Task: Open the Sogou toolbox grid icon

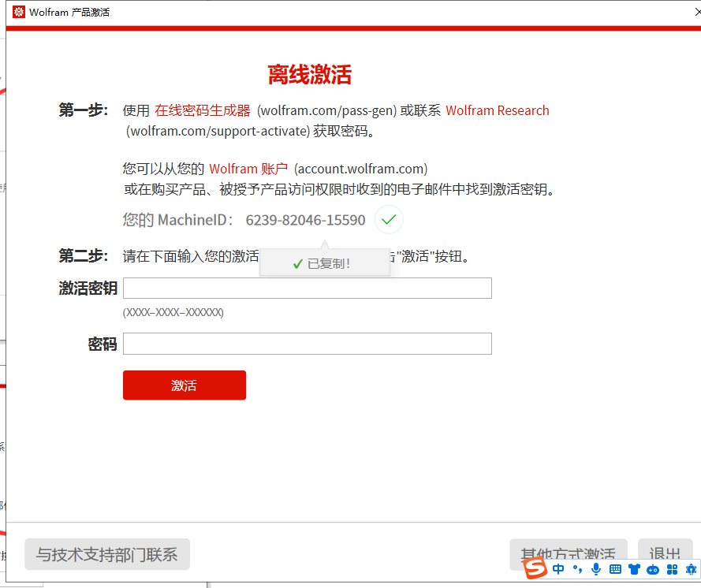Action: pyautogui.click(x=672, y=569)
